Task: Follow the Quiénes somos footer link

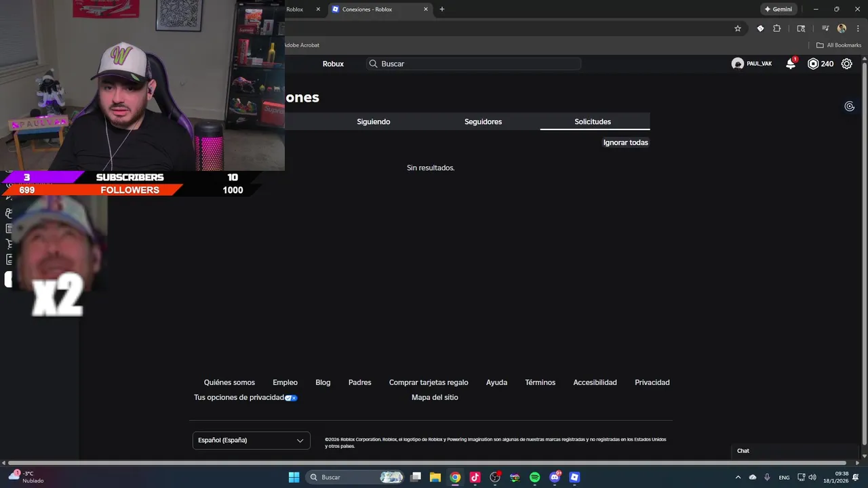Action: point(229,382)
